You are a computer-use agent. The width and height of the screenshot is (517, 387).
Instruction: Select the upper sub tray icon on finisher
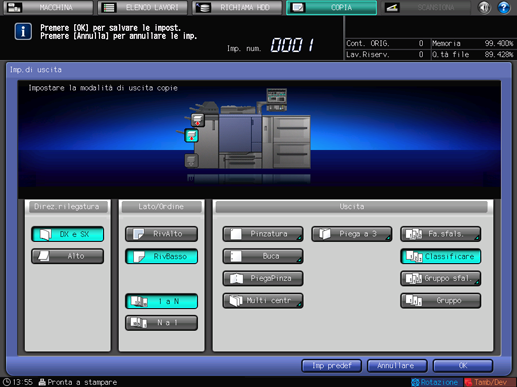point(197,120)
